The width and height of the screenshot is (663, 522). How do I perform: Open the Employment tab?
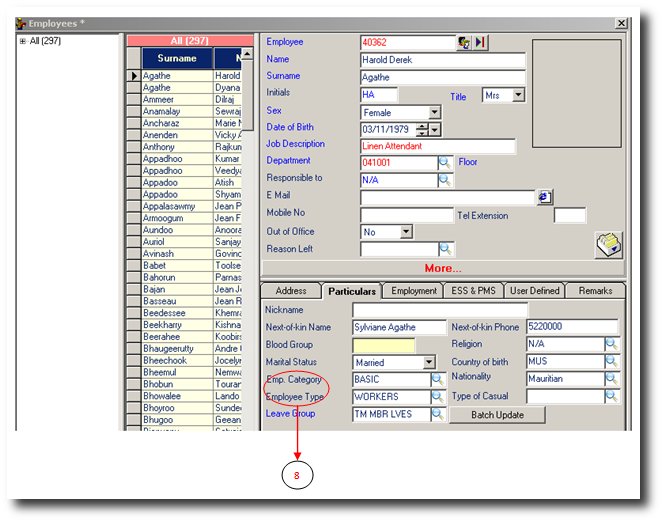[414, 291]
